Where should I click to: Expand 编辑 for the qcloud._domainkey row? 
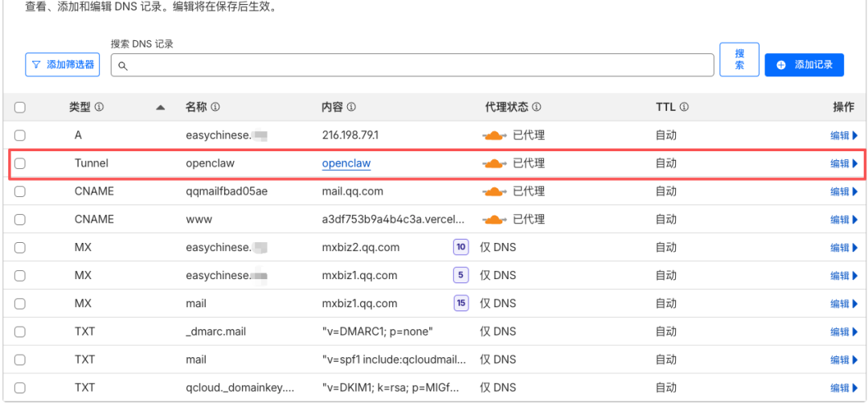point(844,388)
